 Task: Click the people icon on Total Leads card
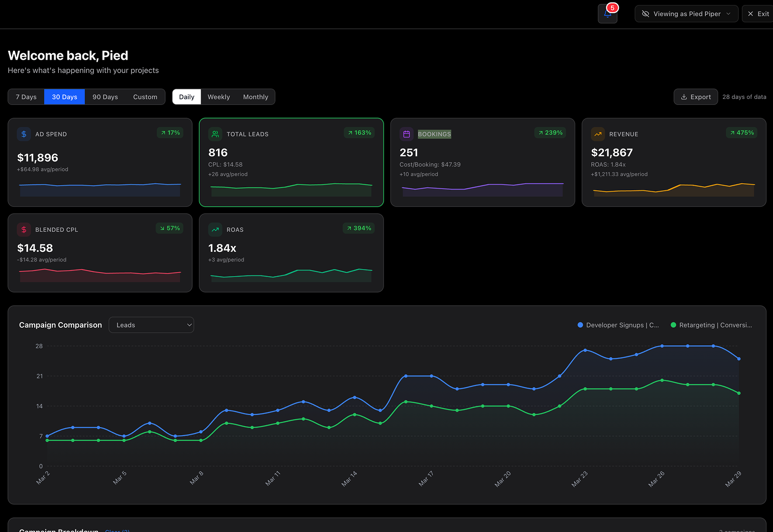pyautogui.click(x=215, y=134)
